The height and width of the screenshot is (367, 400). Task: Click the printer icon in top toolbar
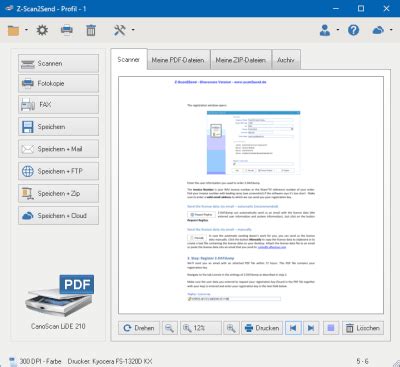point(67,30)
